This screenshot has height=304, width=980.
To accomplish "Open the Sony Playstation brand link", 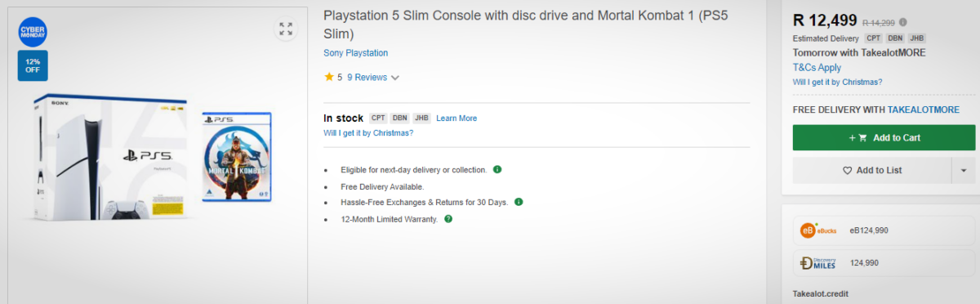I will click(x=356, y=53).
